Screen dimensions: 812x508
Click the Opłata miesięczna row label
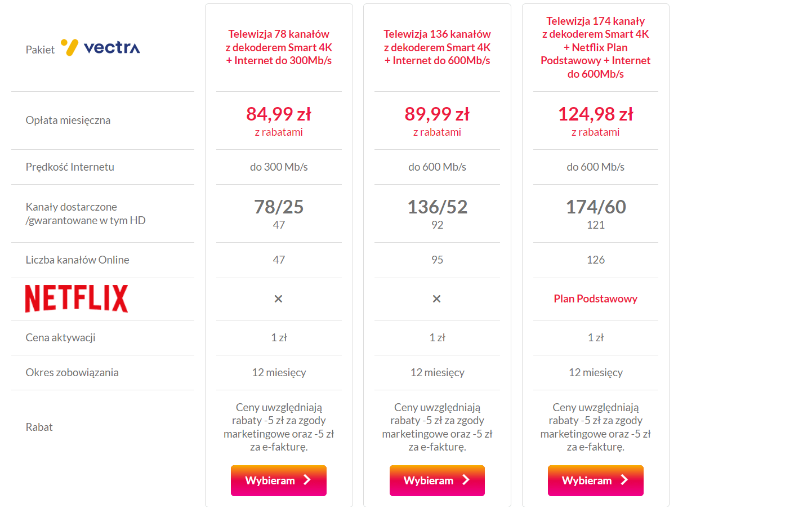[68, 121]
